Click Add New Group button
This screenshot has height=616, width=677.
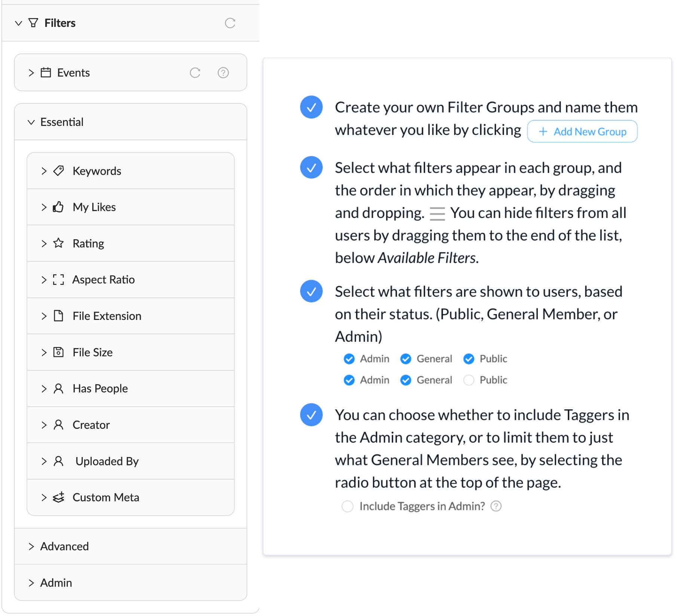[582, 132]
